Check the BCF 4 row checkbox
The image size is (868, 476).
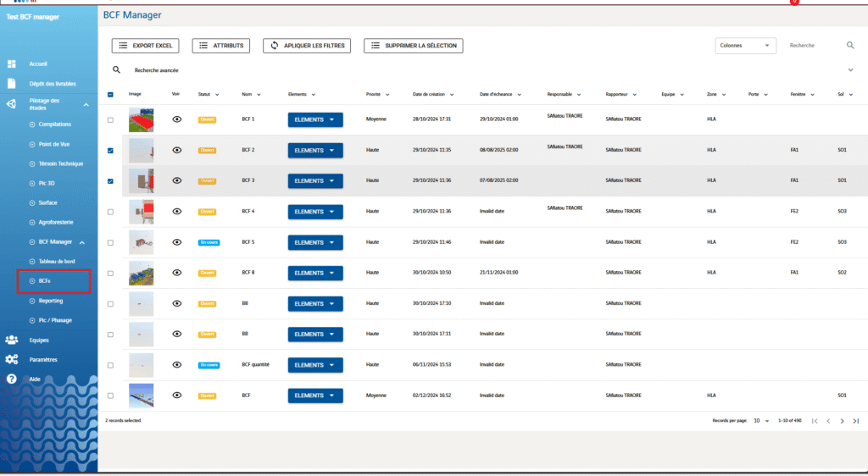tap(110, 212)
